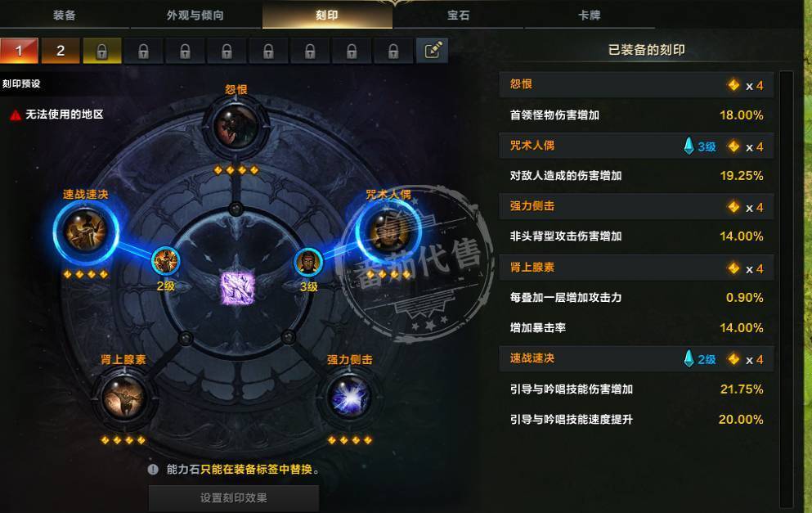Open the 装备 tab

pyautogui.click(x=65, y=15)
